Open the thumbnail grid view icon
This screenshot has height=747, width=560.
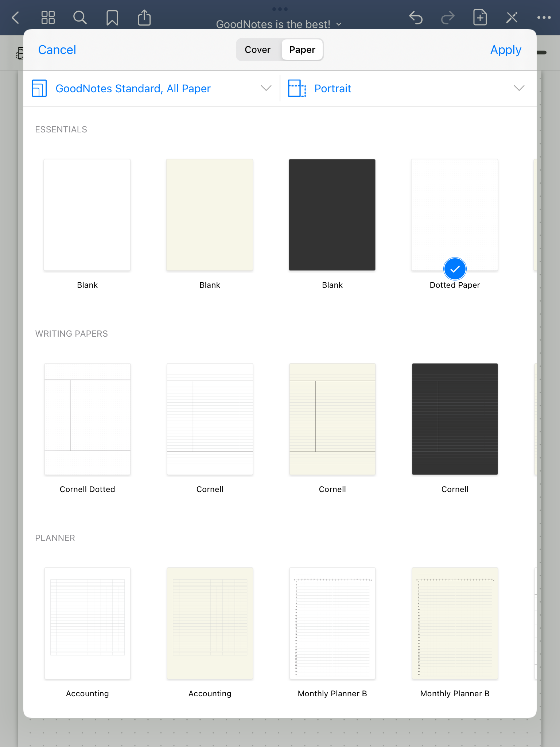pos(48,18)
